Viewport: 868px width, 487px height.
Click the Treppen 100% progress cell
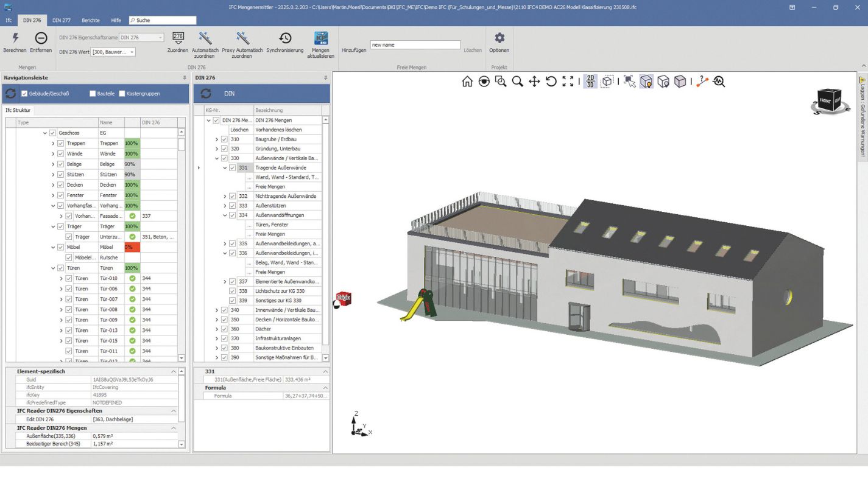[x=132, y=143]
